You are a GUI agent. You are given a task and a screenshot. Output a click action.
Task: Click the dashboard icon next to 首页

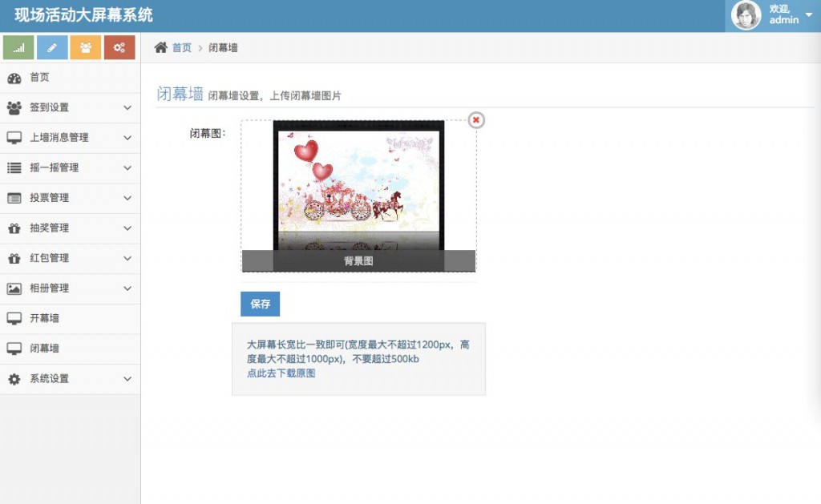(14, 78)
